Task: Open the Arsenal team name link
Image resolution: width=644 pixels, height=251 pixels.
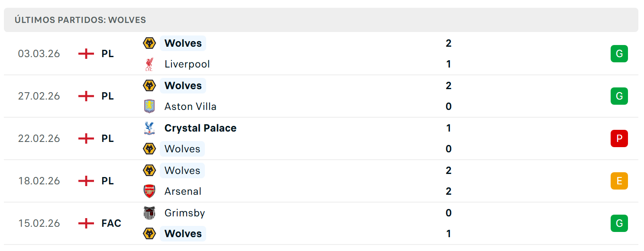Action: click(x=183, y=191)
